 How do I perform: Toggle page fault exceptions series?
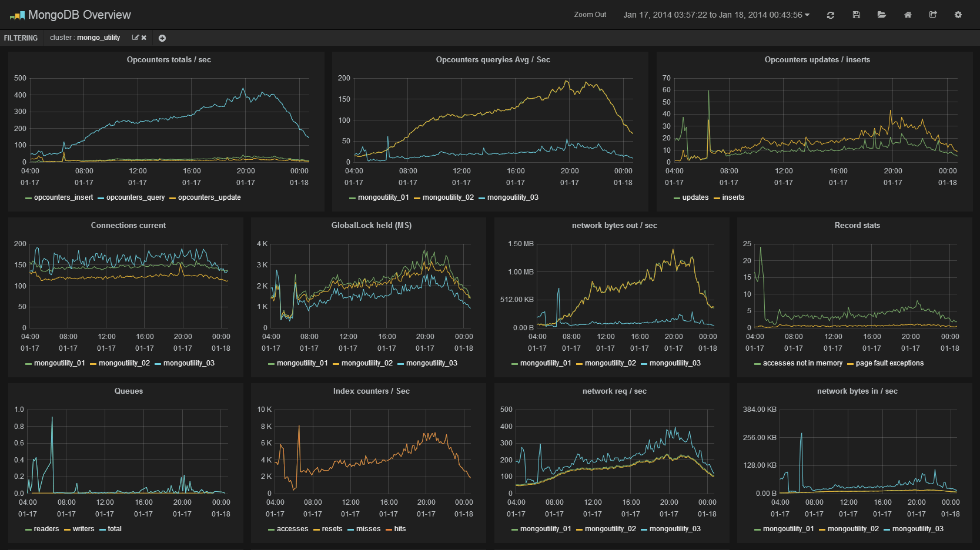coord(889,363)
